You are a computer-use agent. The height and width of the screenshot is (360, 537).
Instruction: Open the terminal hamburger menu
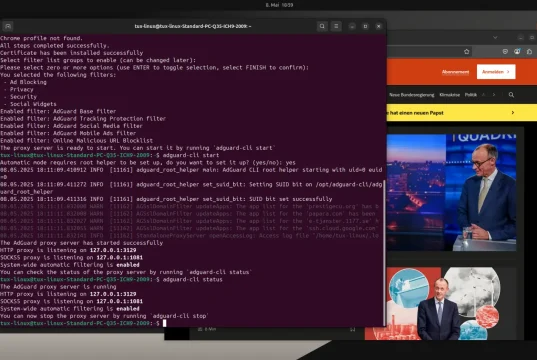336,26
